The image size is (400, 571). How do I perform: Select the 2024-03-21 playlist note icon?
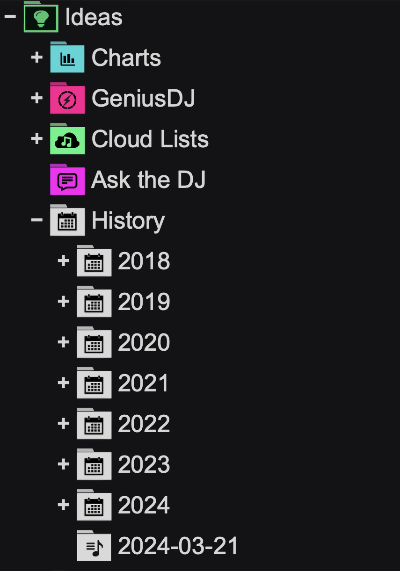94,546
